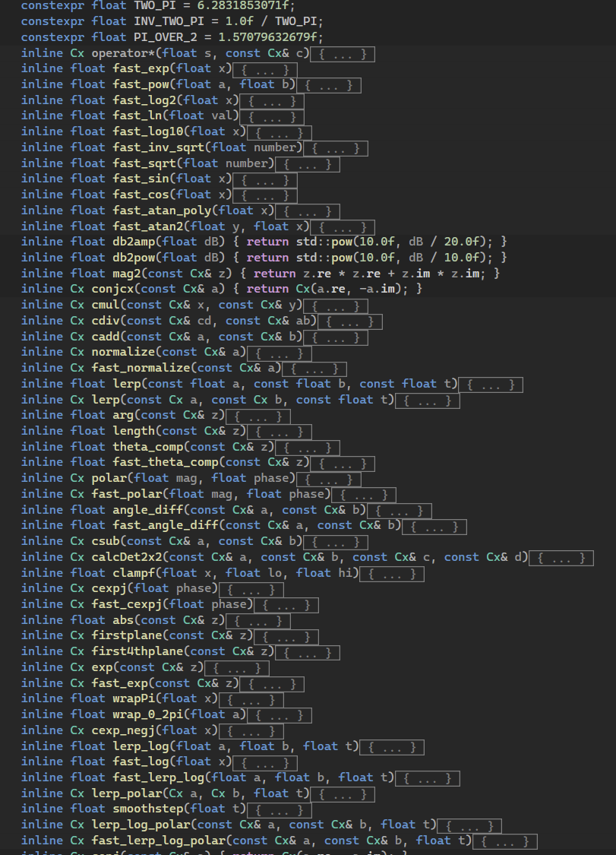Expand collapsed body of cexp_negj function
Viewport: 616px width, 855px height.
tap(251, 730)
